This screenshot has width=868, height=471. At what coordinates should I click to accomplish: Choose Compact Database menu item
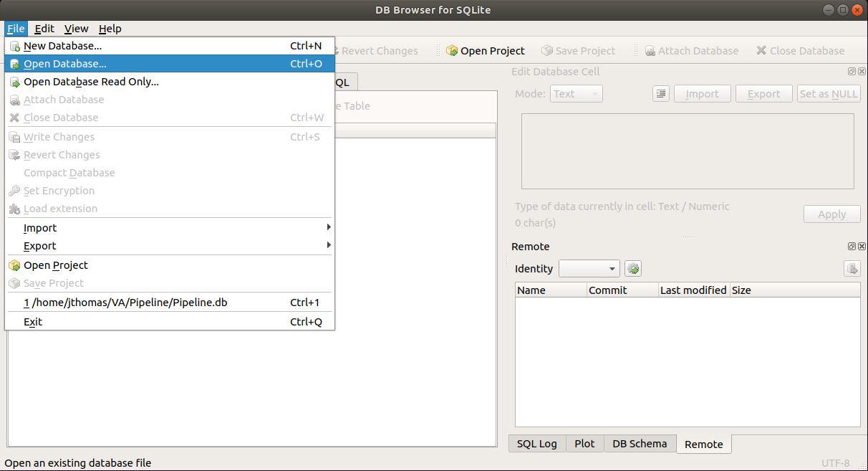pyautogui.click(x=170, y=173)
